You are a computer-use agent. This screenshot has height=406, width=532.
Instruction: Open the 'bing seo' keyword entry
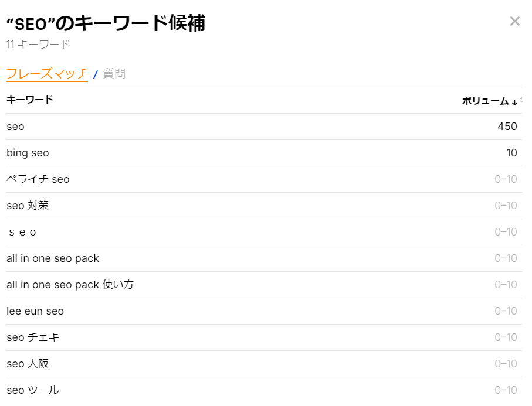click(27, 153)
